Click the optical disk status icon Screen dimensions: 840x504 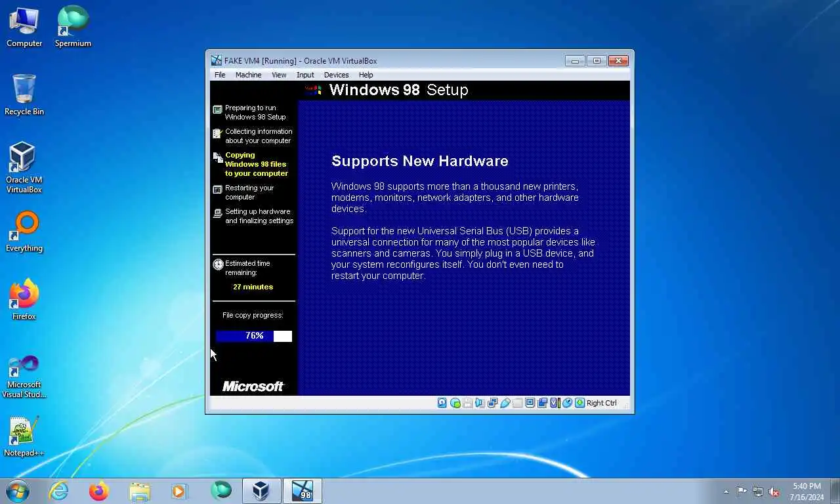click(x=455, y=403)
